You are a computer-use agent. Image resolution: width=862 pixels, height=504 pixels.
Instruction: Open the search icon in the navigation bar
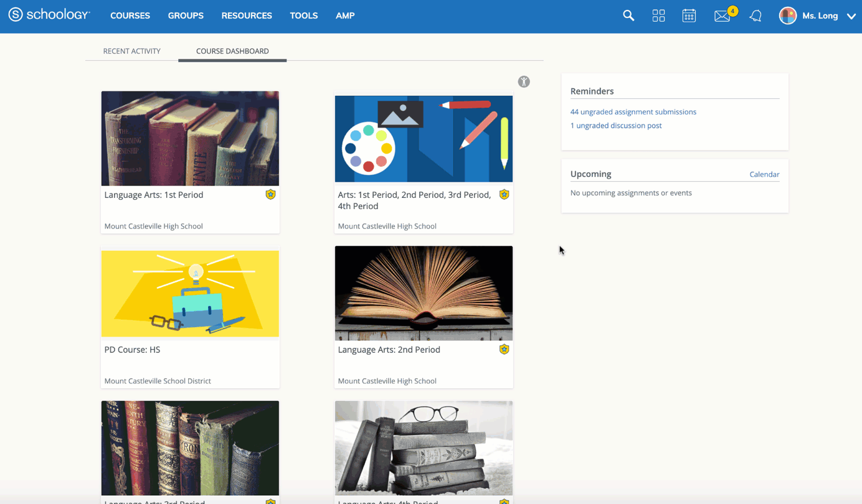coord(628,15)
